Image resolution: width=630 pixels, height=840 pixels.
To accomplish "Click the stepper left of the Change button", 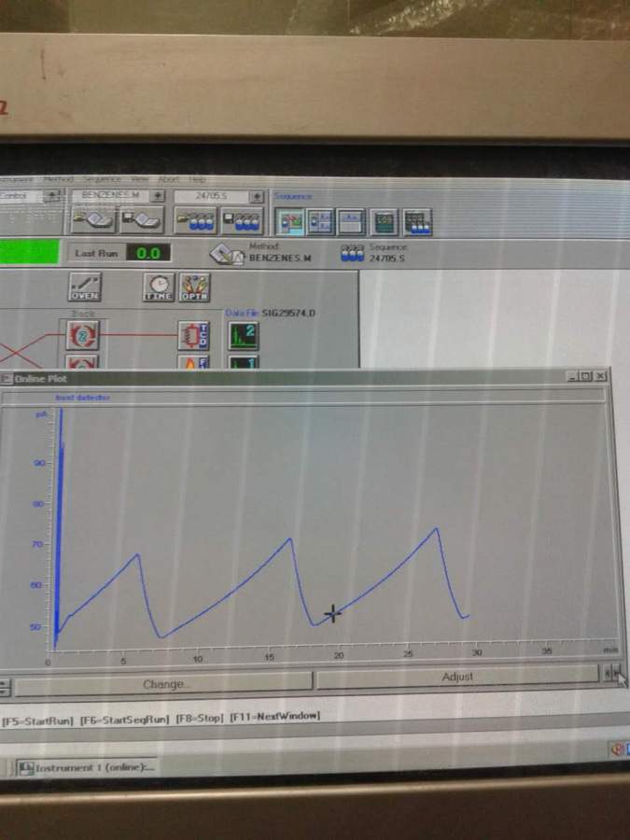I will coord(4,687).
